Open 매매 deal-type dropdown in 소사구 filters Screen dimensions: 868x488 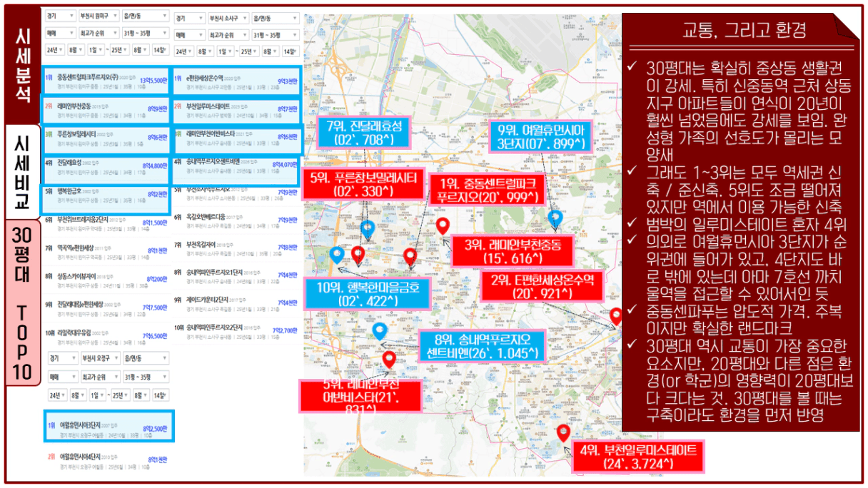(x=190, y=34)
